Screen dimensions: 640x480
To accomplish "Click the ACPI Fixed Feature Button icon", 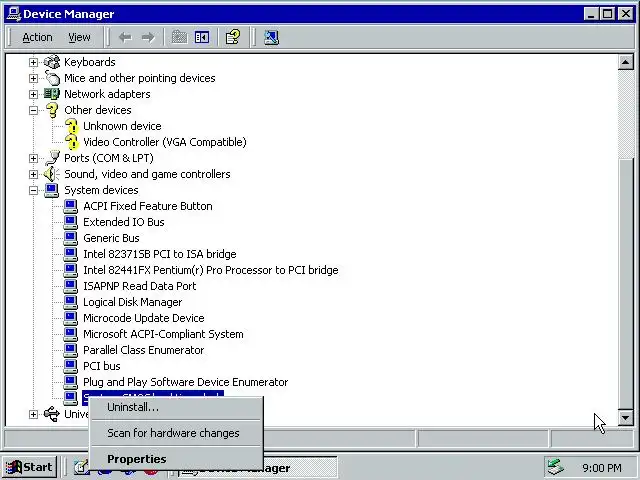I will click(x=71, y=206).
